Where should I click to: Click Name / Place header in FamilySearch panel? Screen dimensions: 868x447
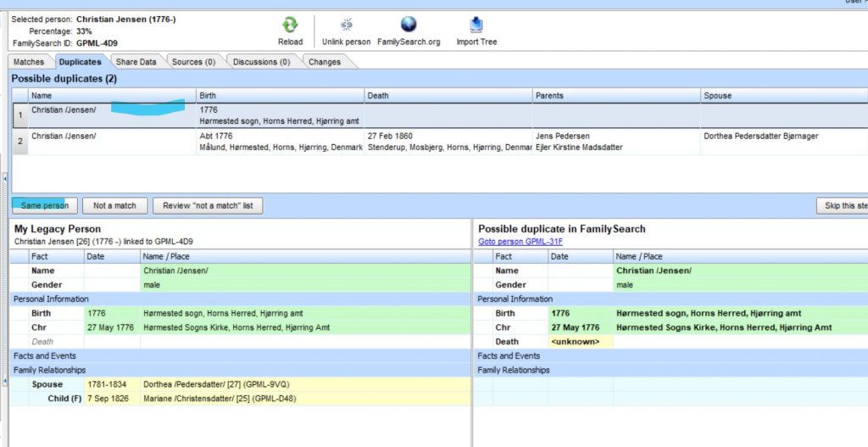(740, 256)
